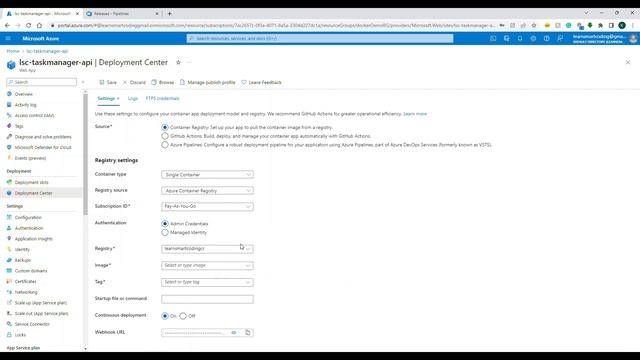
Task: Switch to the FTPS credentials tab
Action: [x=162, y=98]
